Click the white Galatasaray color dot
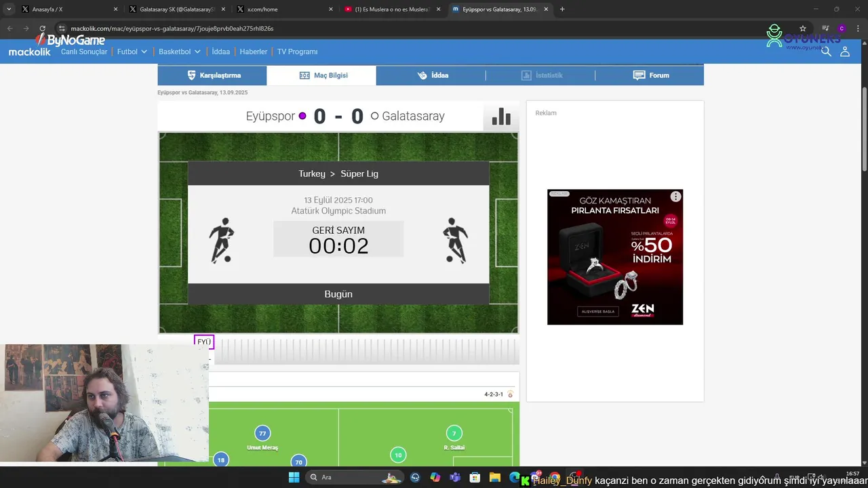 click(374, 116)
